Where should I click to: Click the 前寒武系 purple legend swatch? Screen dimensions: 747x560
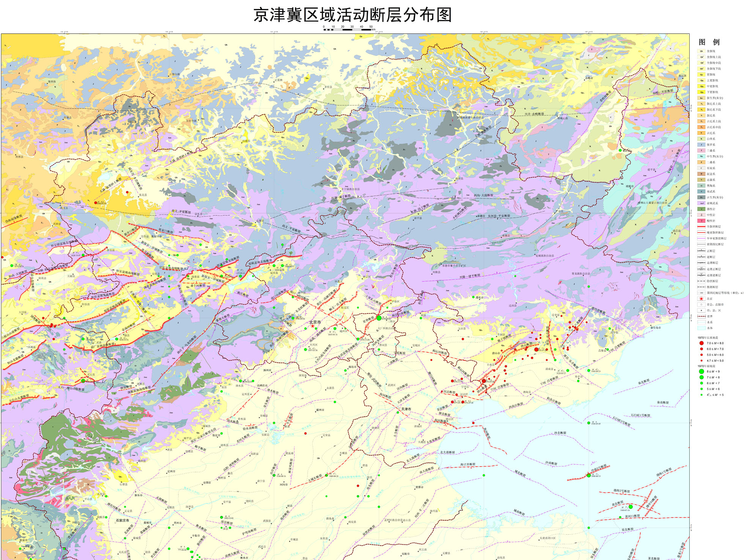(x=701, y=203)
